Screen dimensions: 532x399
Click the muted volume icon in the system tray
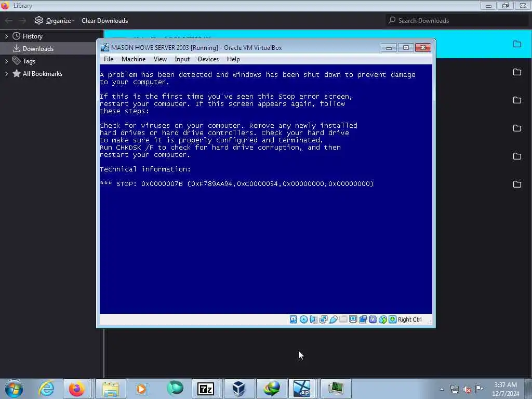[x=467, y=389]
